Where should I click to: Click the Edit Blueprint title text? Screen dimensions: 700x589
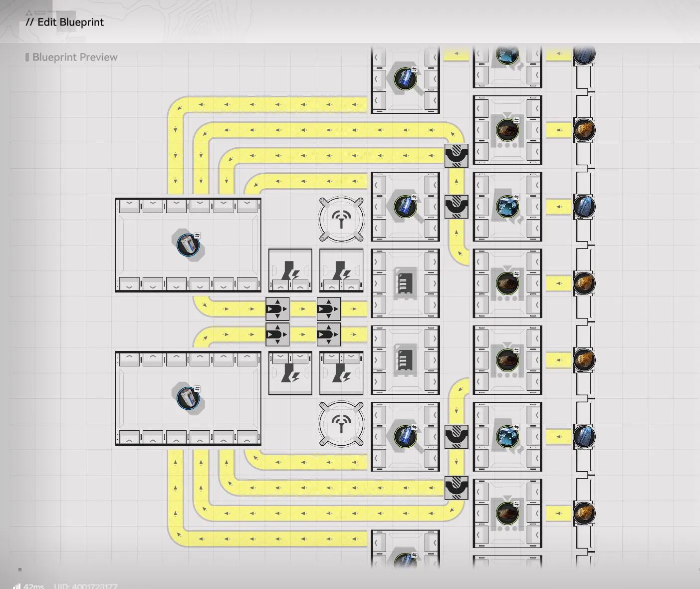(x=65, y=22)
